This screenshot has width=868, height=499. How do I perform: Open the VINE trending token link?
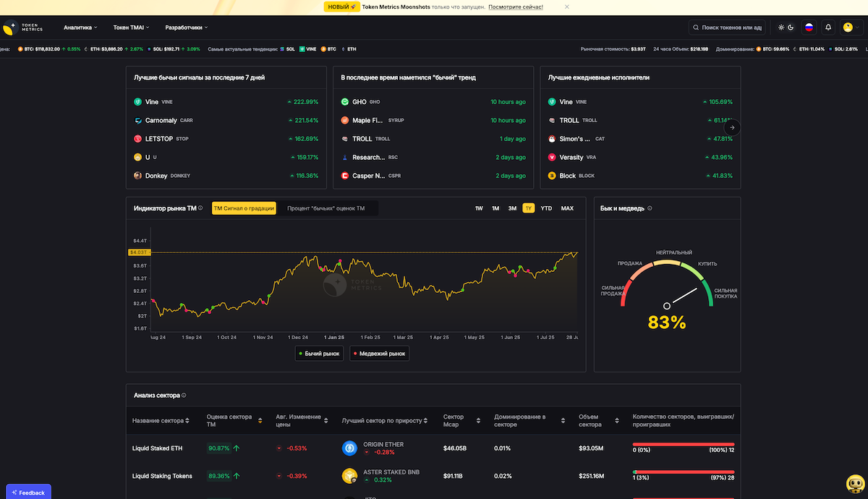(309, 49)
